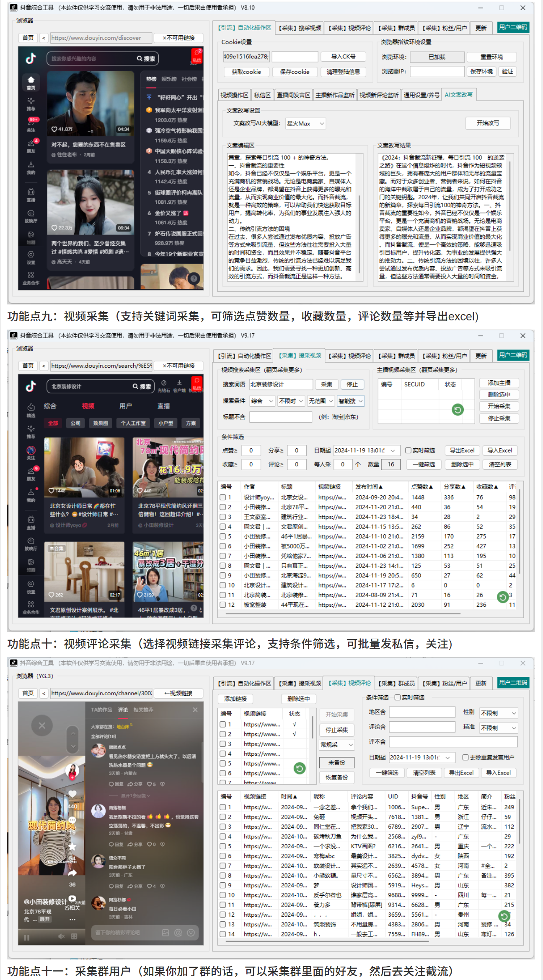Click 导出Excel button in middle window
The height and width of the screenshot is (980, 543).
[462, 450]
